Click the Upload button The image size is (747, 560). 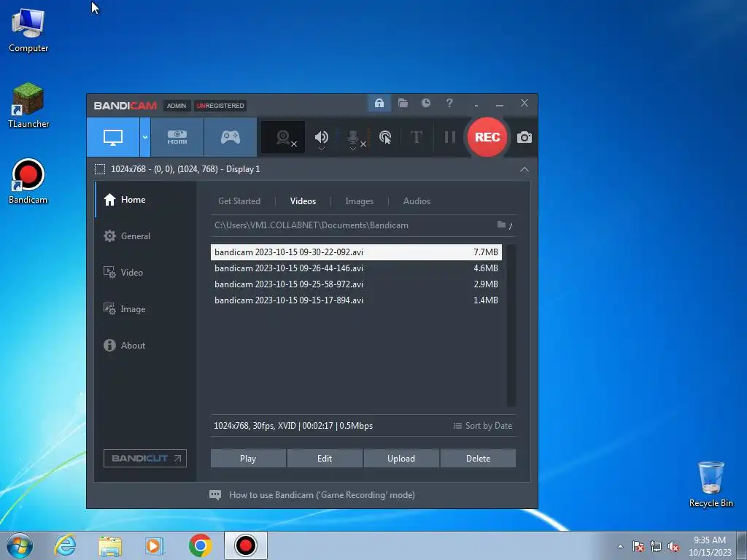401,459
